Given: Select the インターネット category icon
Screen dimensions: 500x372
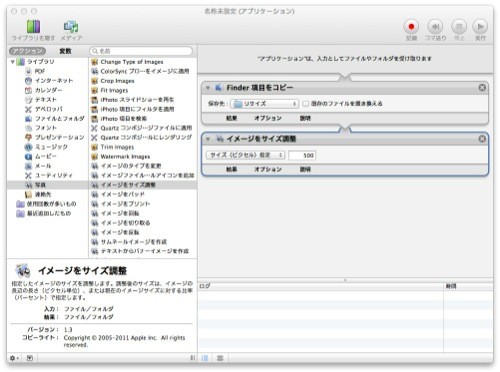Looking at the screenshot, I should (29, 81).
